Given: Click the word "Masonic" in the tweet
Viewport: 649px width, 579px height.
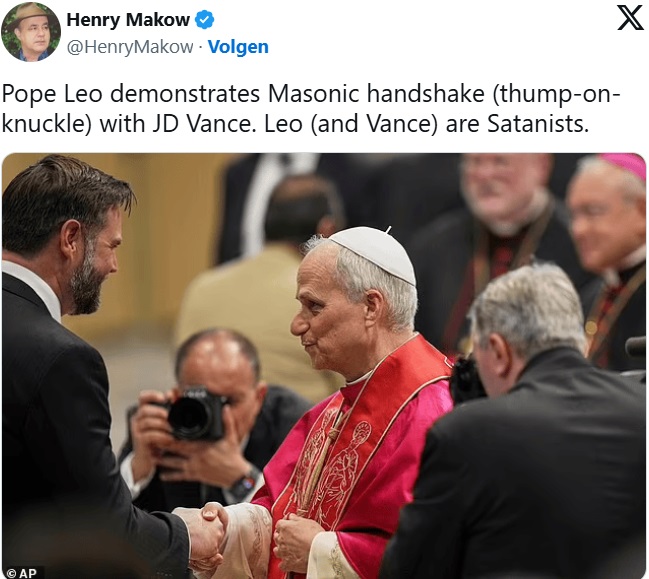Looking at the screenshot, I should click(314, 94).
